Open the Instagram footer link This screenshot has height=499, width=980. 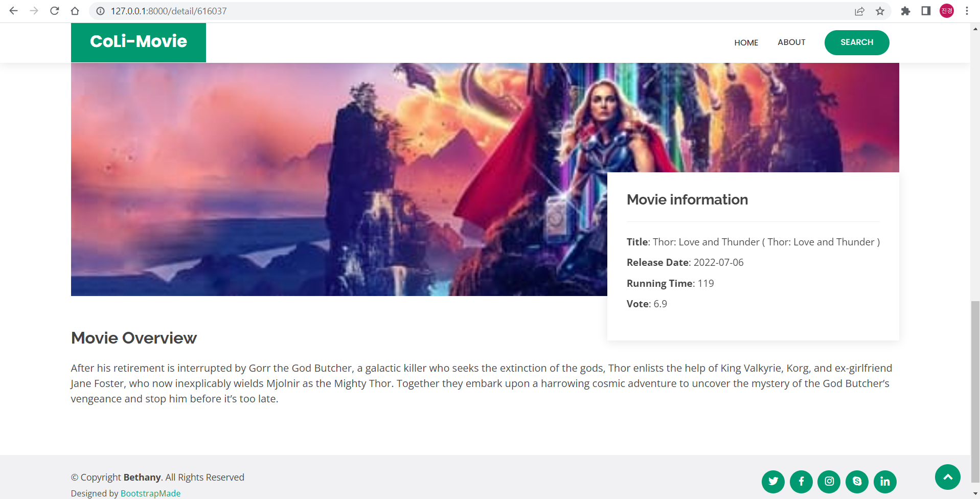click(x=829, y=482)
